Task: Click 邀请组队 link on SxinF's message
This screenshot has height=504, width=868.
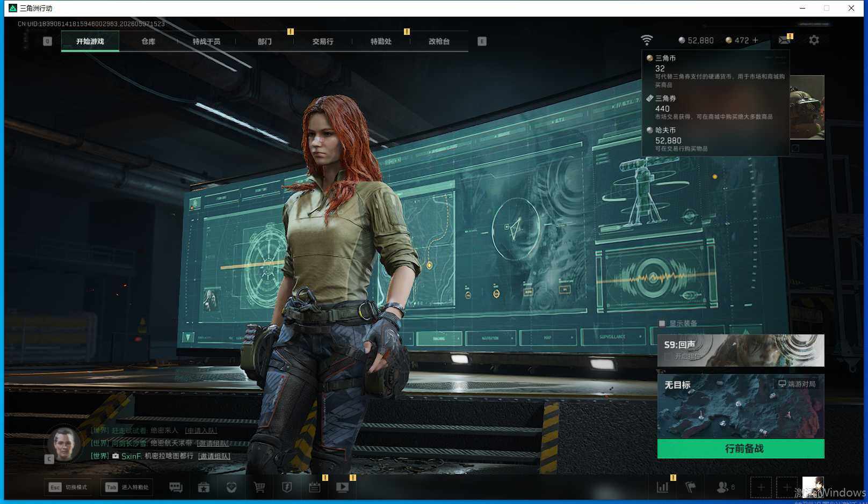Action: [x=214, y=456]
